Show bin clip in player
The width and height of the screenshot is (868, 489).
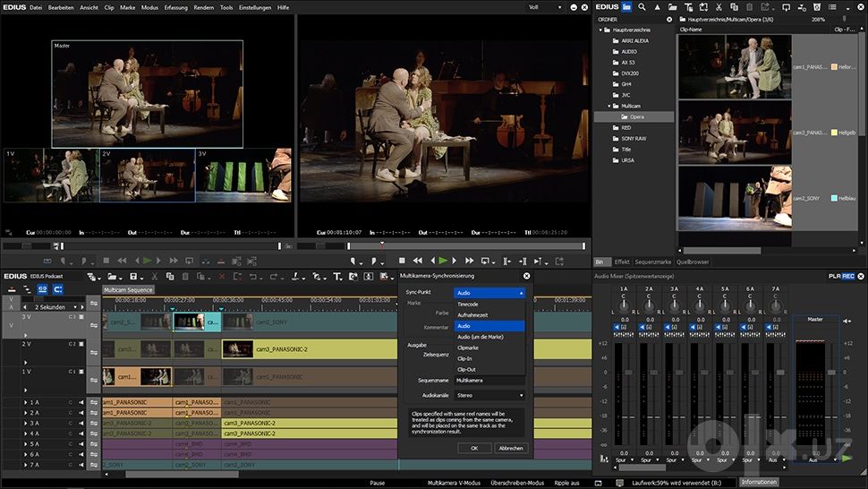point(786,7)
